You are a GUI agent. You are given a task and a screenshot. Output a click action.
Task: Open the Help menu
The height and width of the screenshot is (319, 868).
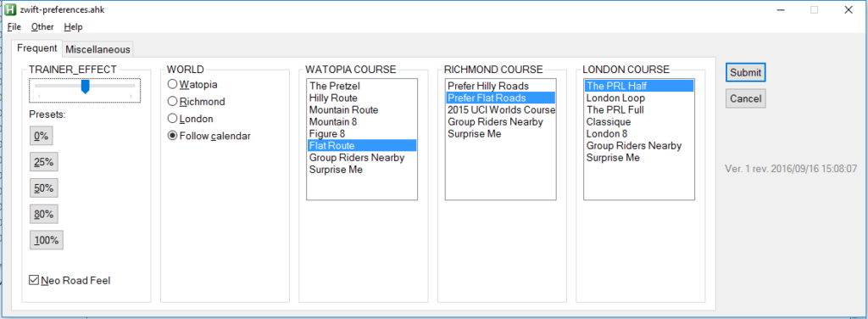tap(73, 27)
